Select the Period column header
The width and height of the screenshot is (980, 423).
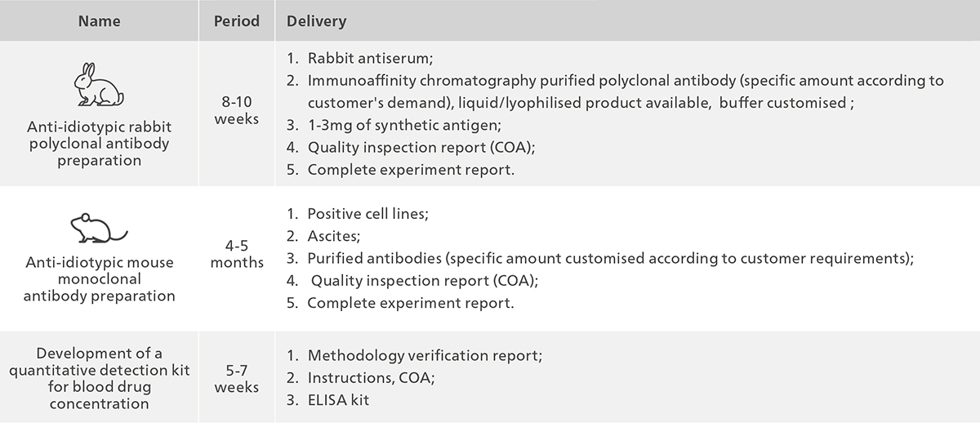click(x=237, y=20)
